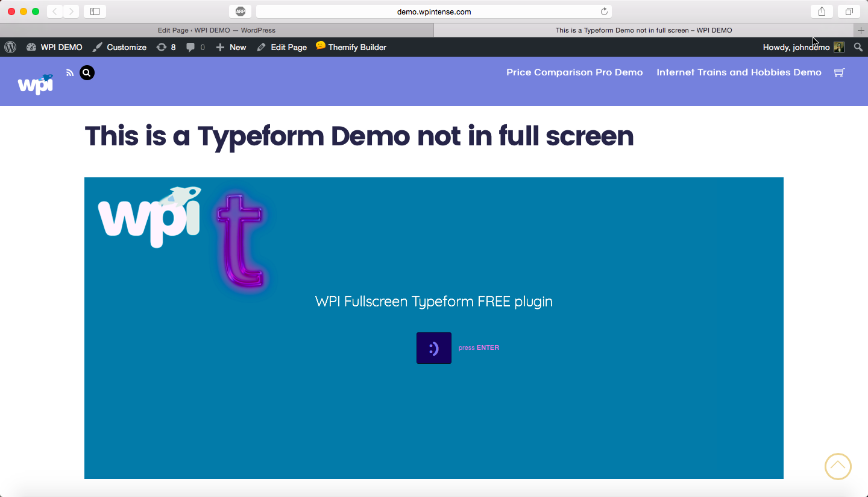Open Internet Trains and Hobbies Demo link

(x=739, y=72)
